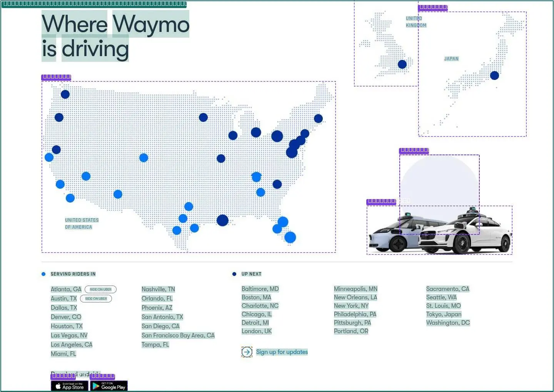The width and height of the screenshot is (554, 392).
Task: Click "Chicago, IL" under Up Next
Action: 257,314
